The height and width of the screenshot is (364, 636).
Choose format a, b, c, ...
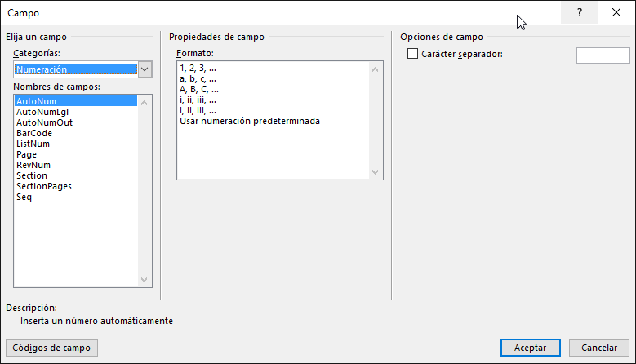point(198,79)
